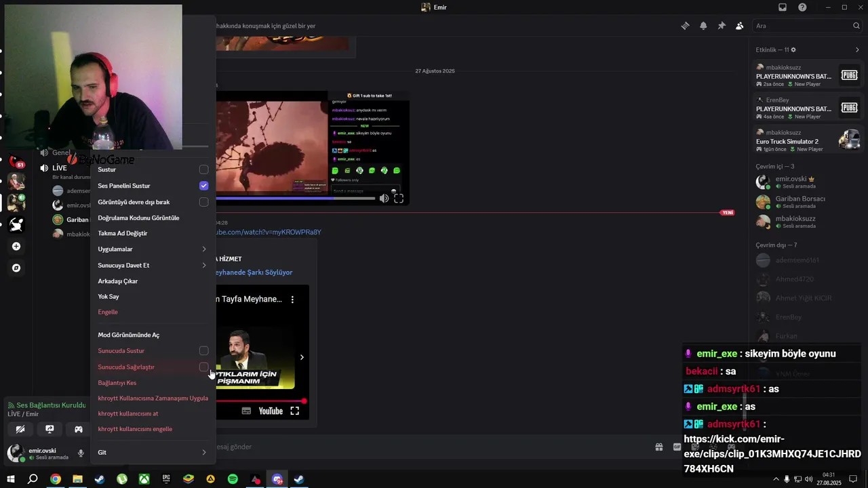868x488 pixels.
Task: Toggle the member list icon
Action: coord(739,26)
